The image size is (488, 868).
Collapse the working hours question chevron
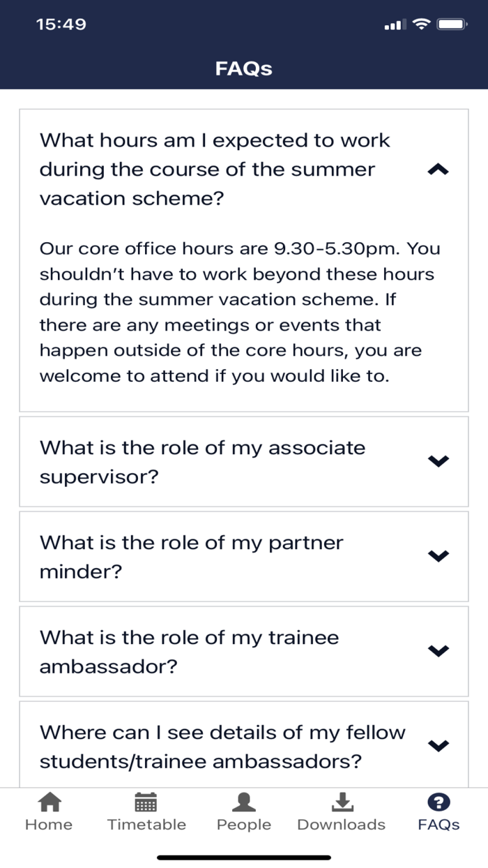tap(438, 170)
